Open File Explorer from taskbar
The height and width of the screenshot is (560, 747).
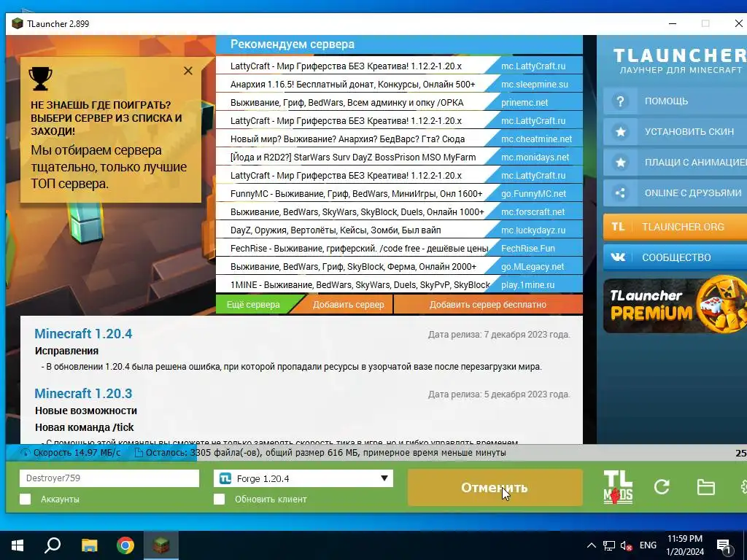89,545
